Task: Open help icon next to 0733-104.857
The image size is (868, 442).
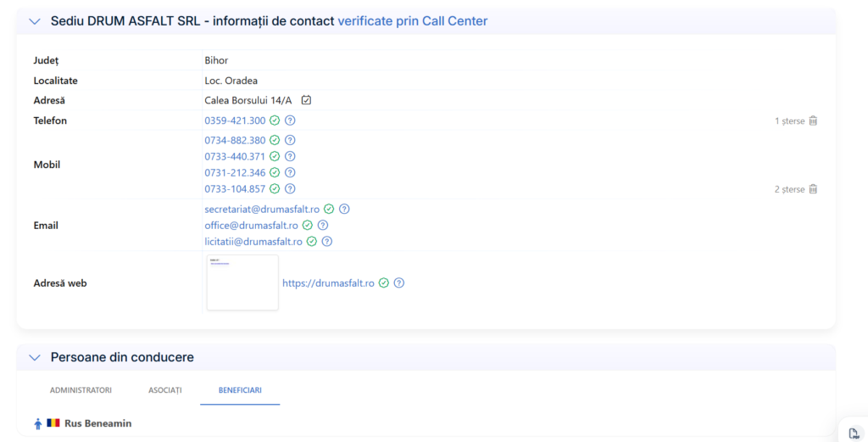Action: pyautogui.click(x=290, y=189)
